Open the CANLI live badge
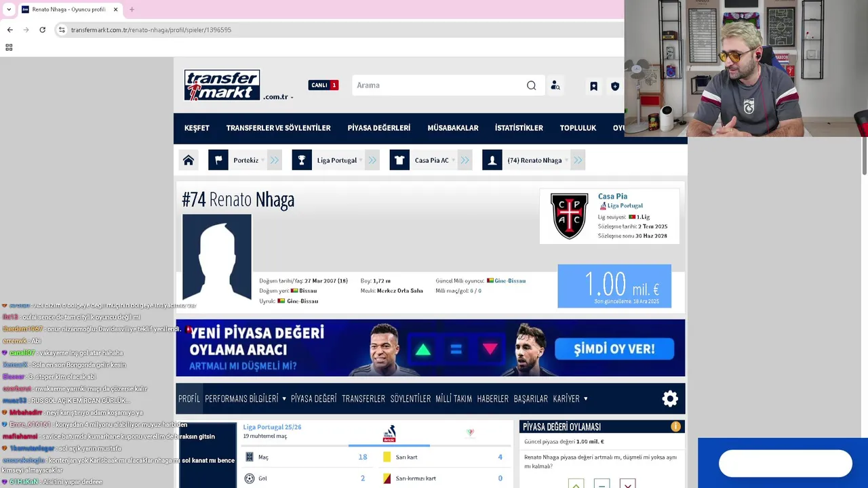The width and height of the screenshot is (868, 488). tap(323, 85)
